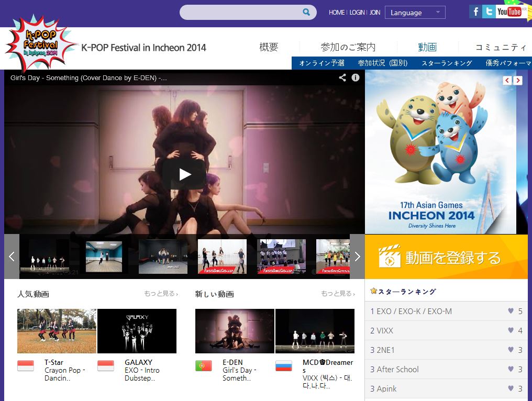The width and height of the screenshot is (532, 401).
Task: Open the Facebook icon link
Action: click(x=475, y=12)
